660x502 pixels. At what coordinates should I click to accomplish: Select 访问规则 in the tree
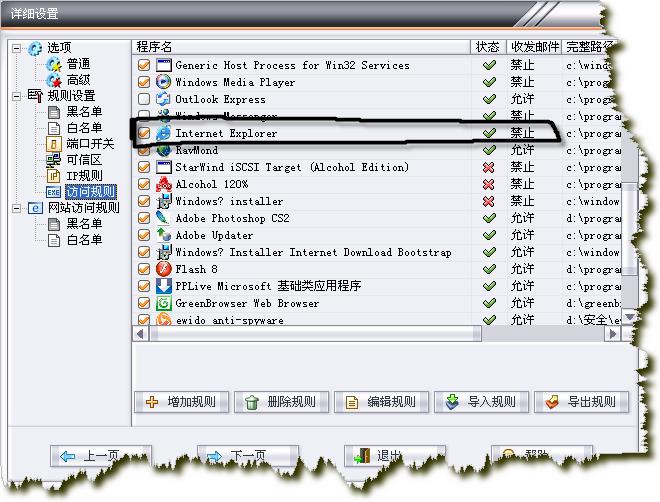click(90, 192)
